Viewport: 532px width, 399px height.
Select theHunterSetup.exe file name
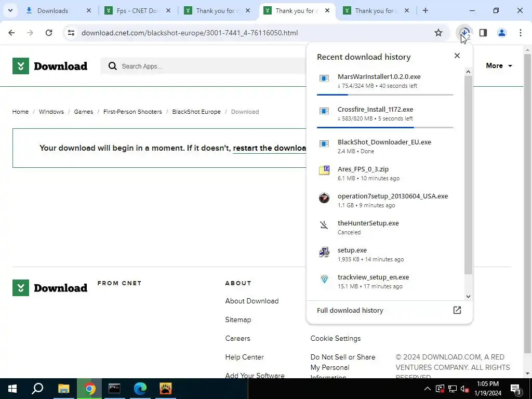click(x=368, y=223)
